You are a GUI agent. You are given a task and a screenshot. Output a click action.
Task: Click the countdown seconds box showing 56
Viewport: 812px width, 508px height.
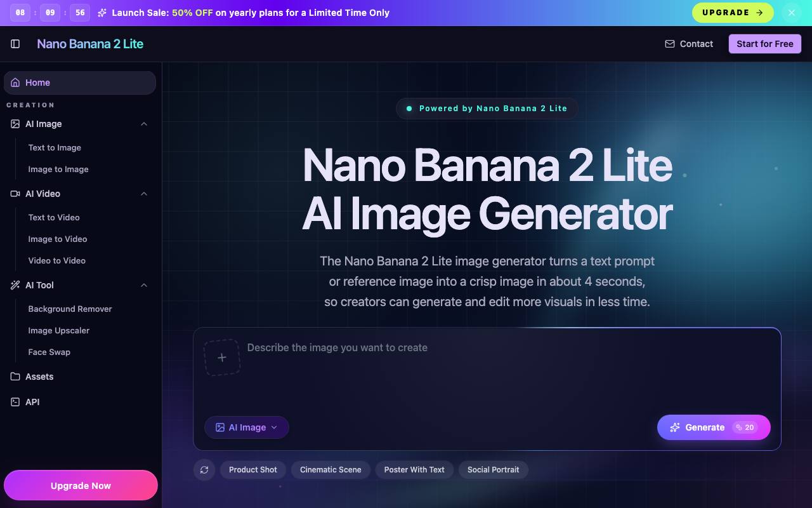click(x=80, y=13)
